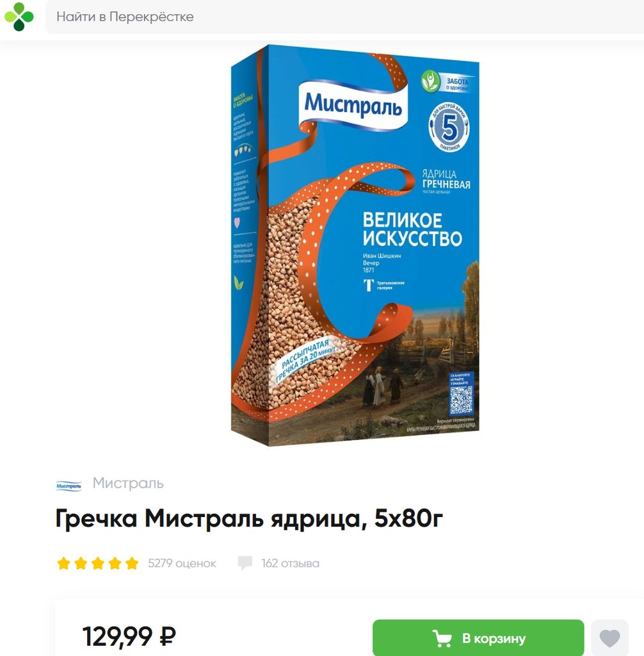View the 5279 оценок ratings count
Viewport: 644px width, 656px height.
click(182, 564)
